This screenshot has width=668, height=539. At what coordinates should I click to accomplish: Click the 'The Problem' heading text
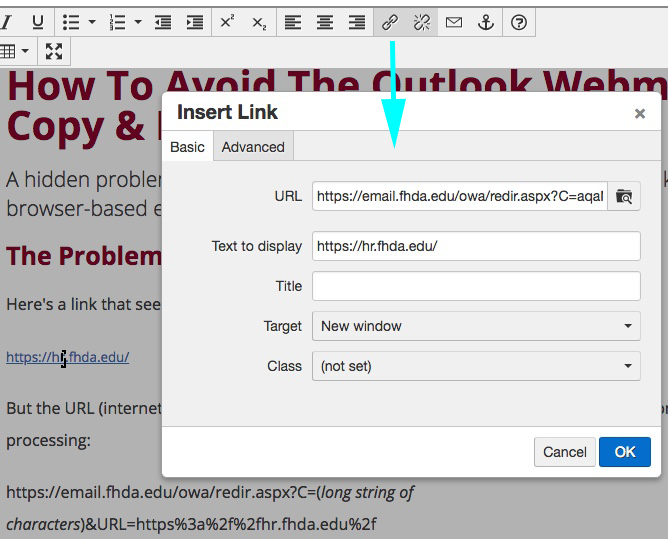pos(84,256)
